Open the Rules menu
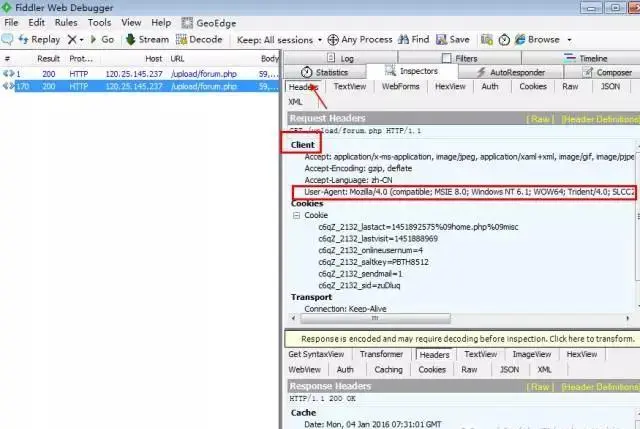This screenshot has height=429, width=640. click(66, 23)
